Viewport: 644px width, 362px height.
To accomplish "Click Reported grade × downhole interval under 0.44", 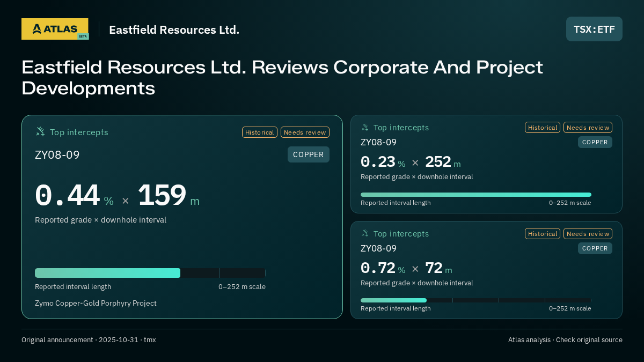I will tap(100, 220).
